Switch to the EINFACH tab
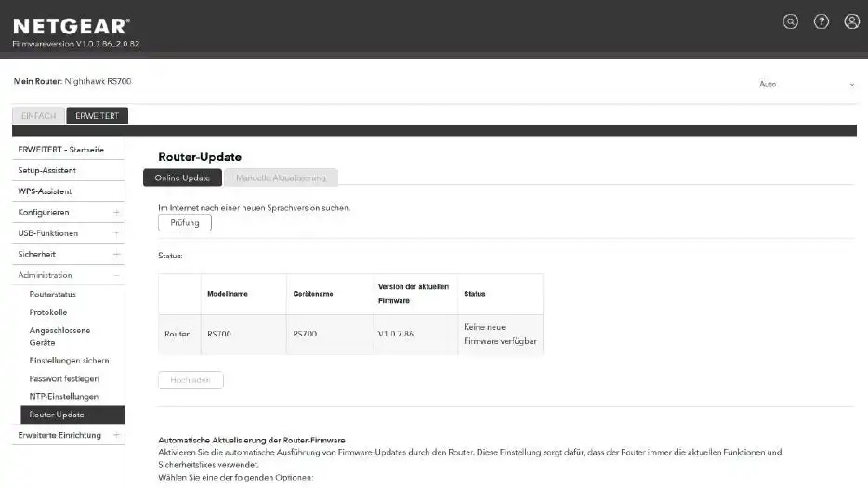Viewport: 868px width, 488px height. 39,116
